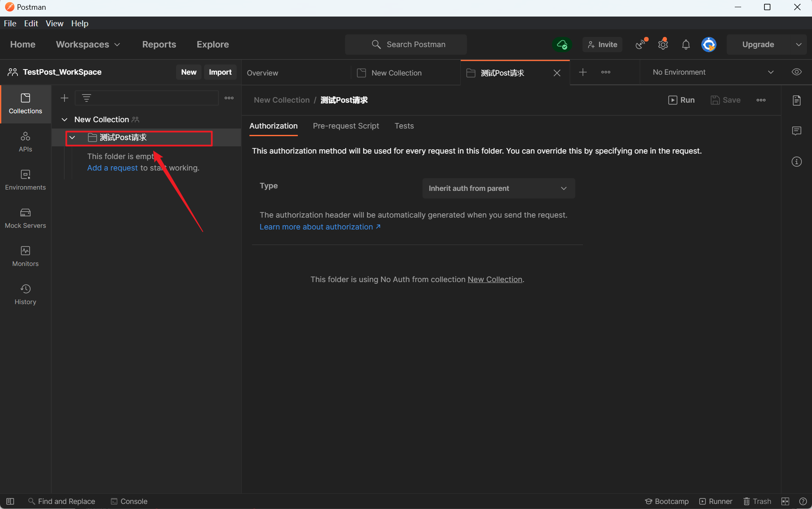Click the Upgrade button
This screenshot has height=509, width=812.
(758, 45)
